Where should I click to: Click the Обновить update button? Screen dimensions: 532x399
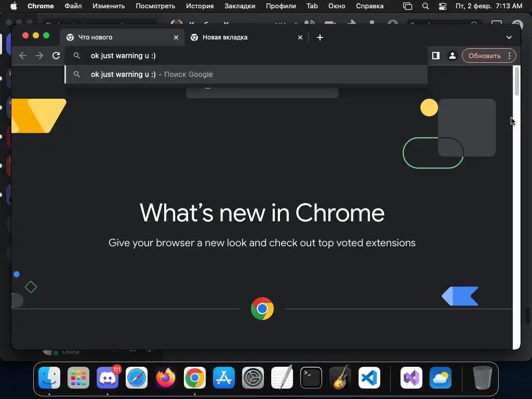(485, 56)
